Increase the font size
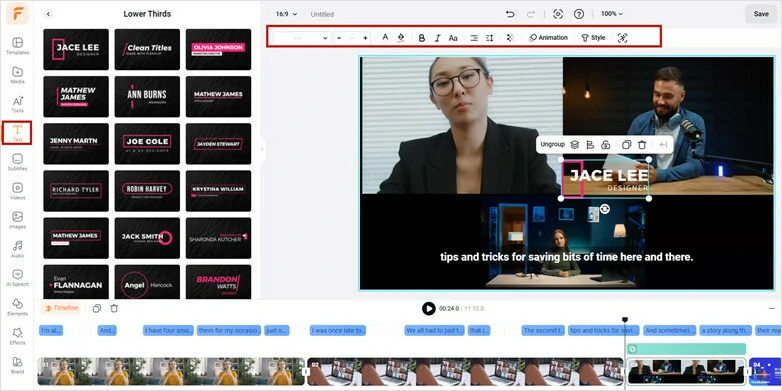This screenshot has width=782, height=391. (365, 37)
